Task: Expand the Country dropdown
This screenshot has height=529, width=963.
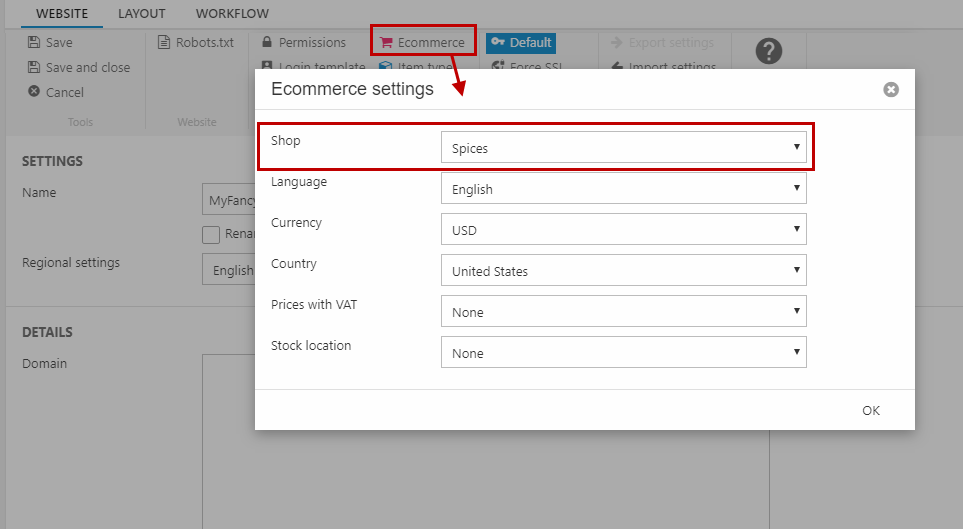Action: [623, 271]
